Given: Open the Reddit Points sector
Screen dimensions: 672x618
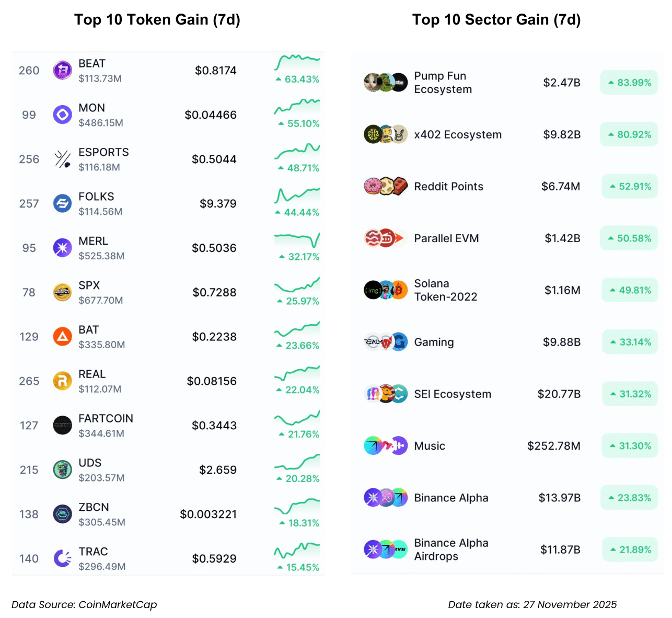Looking at the screenshot, I should tap(448, 187).
